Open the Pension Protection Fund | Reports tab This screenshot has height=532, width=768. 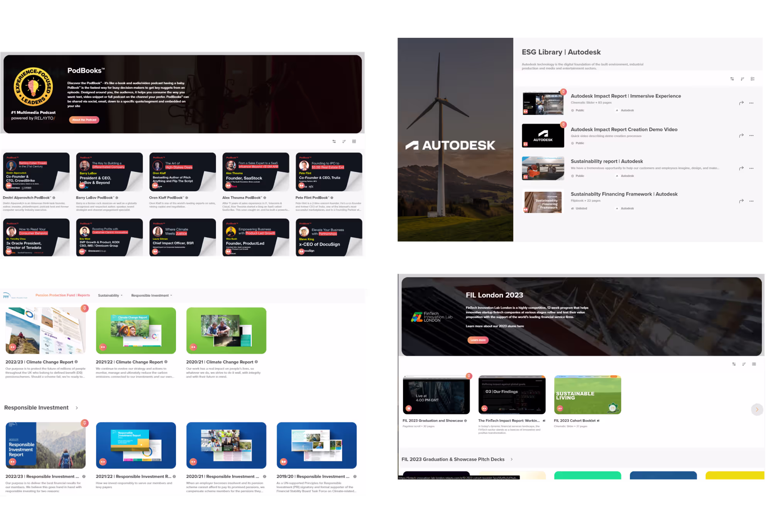click(x=63, y=296)
